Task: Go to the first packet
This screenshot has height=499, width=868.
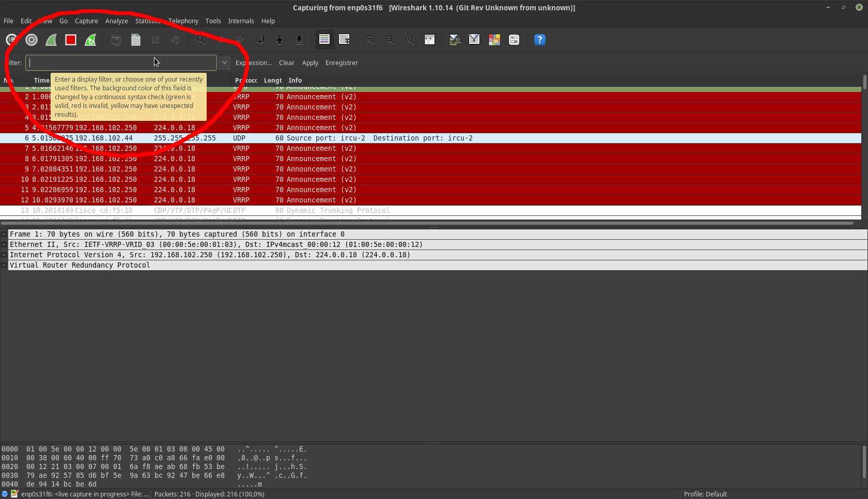Action: [280, 40]
